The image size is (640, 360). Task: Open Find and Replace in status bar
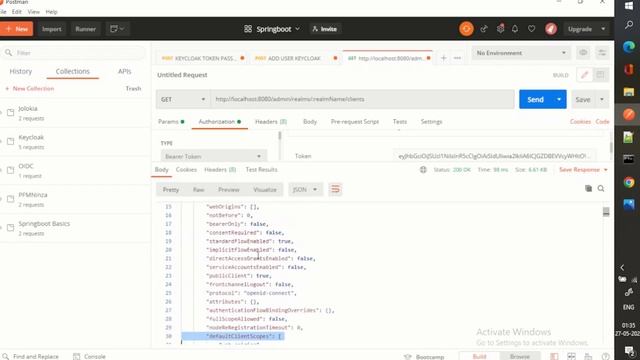(x=31, y=356)
